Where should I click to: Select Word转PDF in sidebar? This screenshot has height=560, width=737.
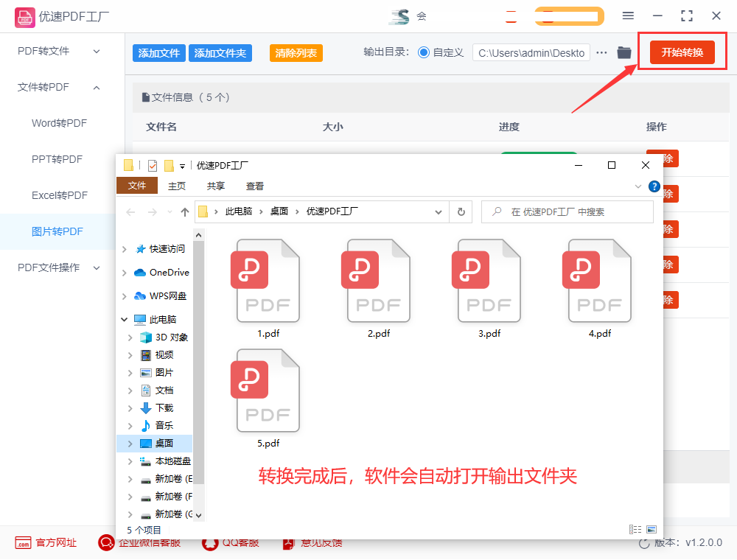(59, 123)
